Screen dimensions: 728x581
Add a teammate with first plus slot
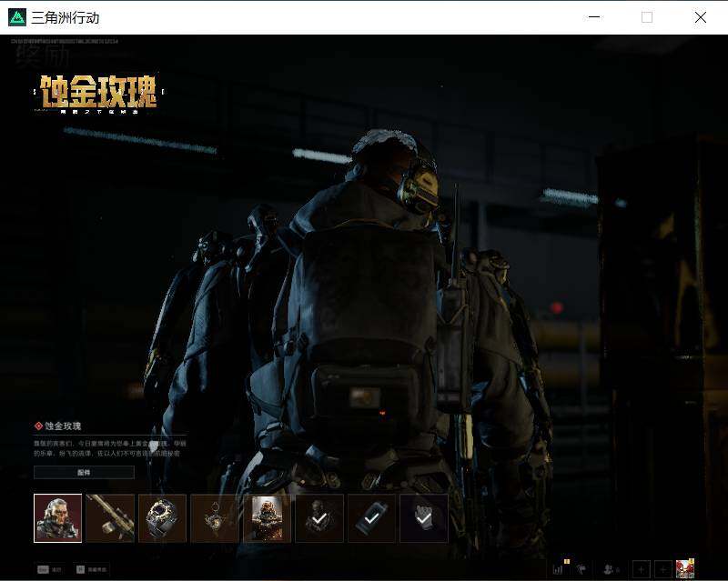642,569
